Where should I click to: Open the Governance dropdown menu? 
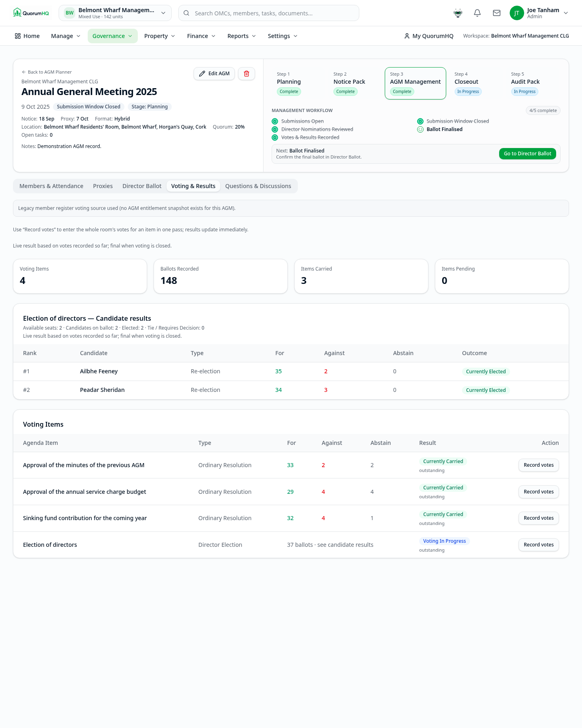click(112, 36)
